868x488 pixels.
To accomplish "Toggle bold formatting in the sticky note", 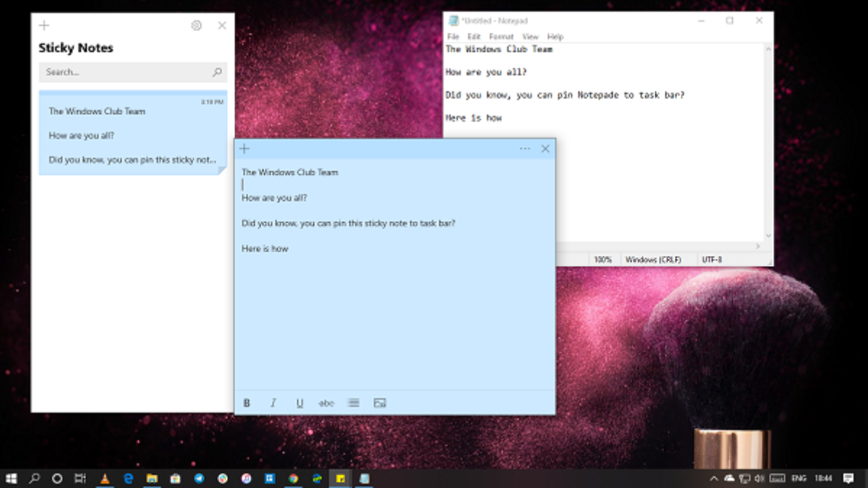I will [x=247, y=403].
